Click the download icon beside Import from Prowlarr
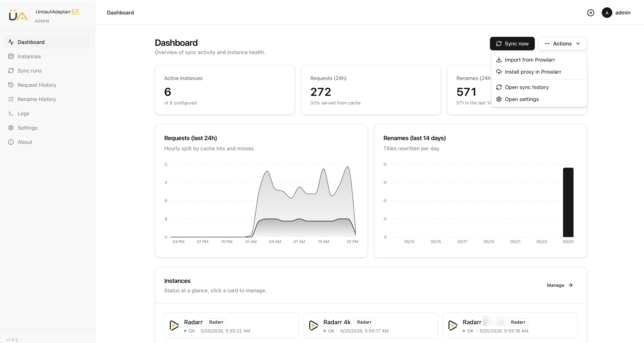 coord(499,60)
